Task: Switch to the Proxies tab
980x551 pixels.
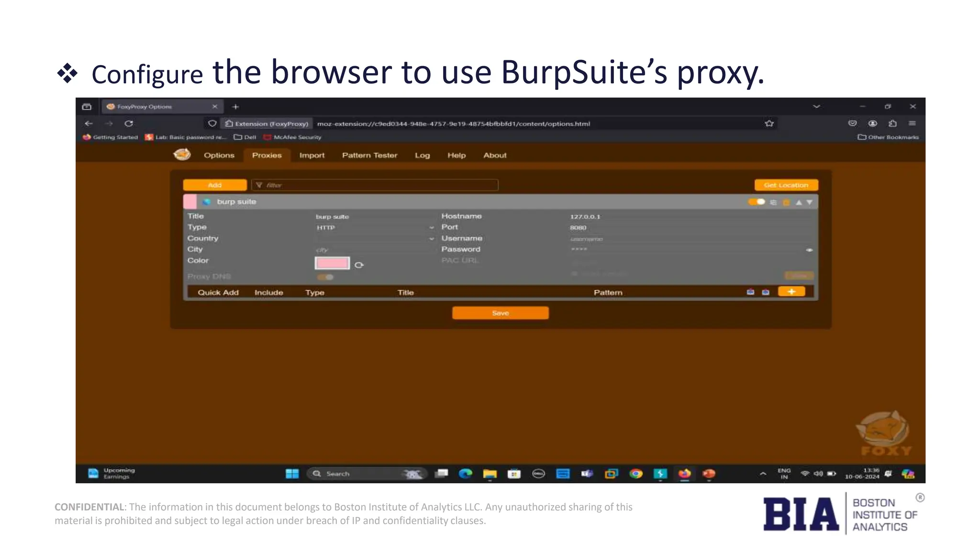Action: tap(267, 155)
